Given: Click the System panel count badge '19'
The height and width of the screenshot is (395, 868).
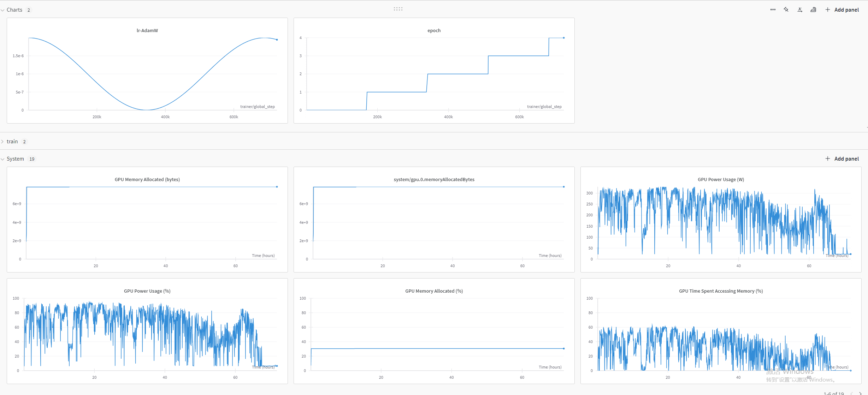Looking at the screenshot, I should [x=32, y=159].
